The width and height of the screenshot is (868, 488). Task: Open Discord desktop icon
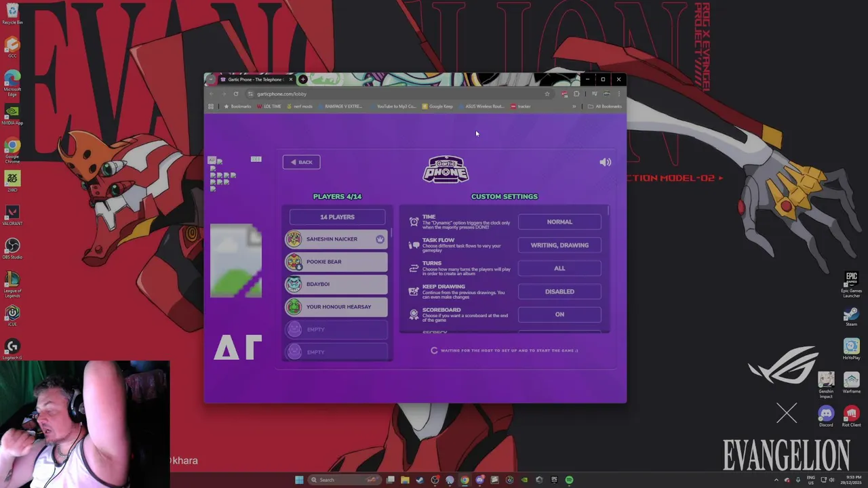pyautogui.click(x=826, y=416)
